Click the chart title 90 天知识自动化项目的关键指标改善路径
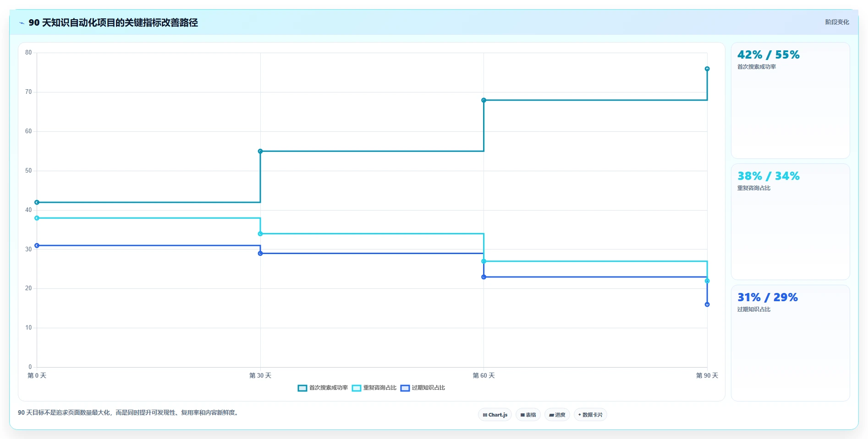The width and height of the screenshot is (868, 439). pos(113,22)
